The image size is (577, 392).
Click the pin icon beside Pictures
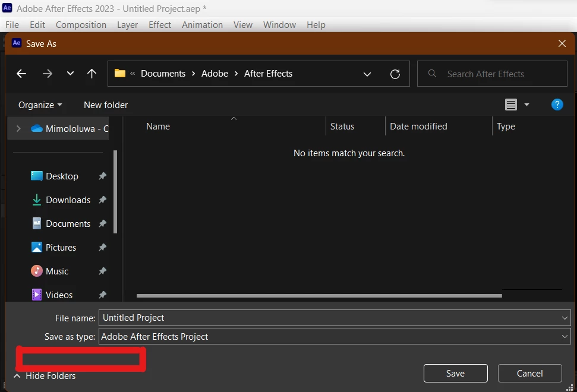[x=103, y=248]
